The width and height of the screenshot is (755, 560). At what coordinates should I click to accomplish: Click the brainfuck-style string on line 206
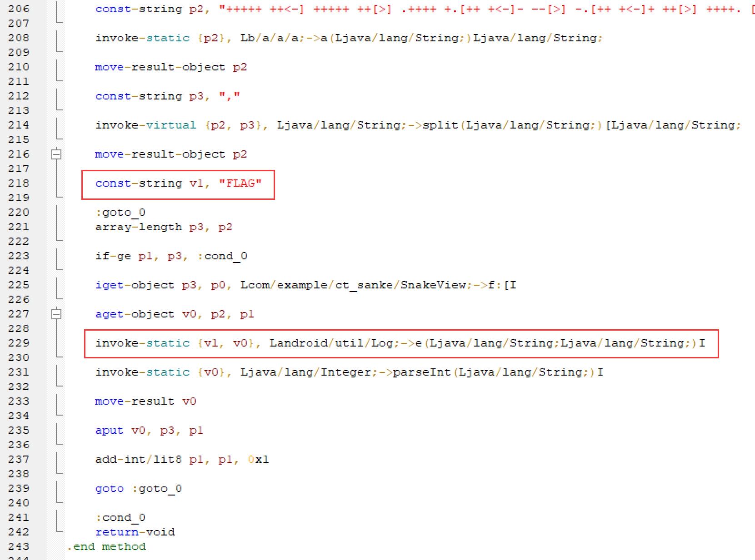click(487, 9)
